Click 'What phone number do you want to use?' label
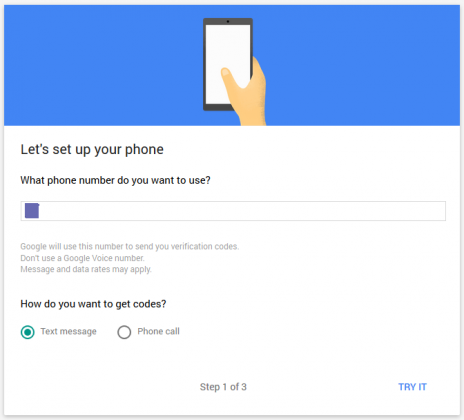Screen dimensions: 464x420 pos(115,180)
